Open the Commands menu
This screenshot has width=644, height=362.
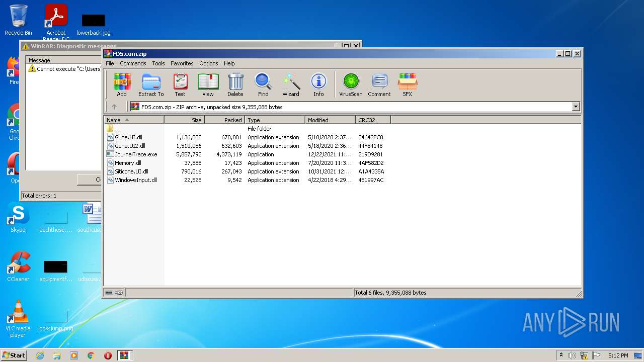coord(133,63)
